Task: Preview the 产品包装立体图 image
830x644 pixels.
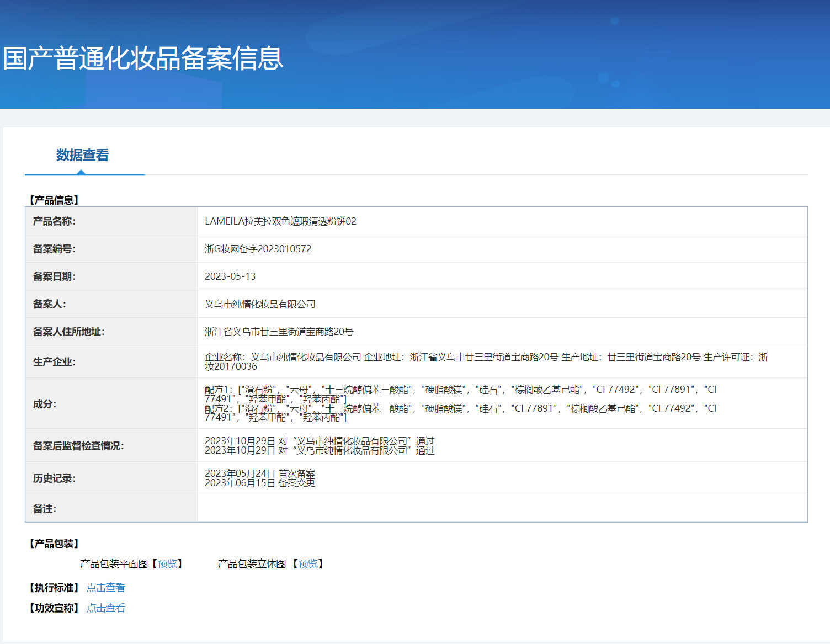Action: [x=308, y=564]
